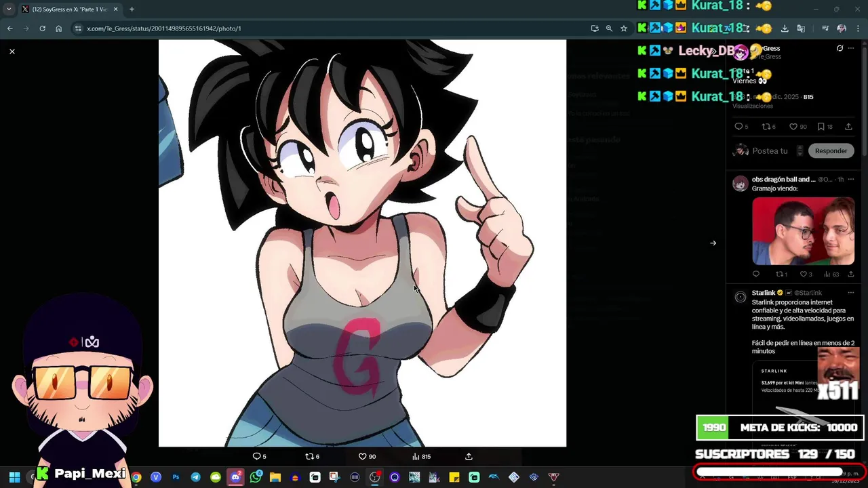Open the zoom magnifier in address bar
The height and width of the screenshot is (488, 868).
click(x=609, y=28)
